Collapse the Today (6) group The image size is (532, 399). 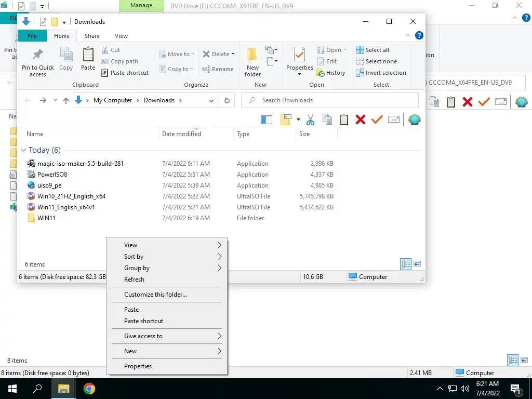coord(23,150)
